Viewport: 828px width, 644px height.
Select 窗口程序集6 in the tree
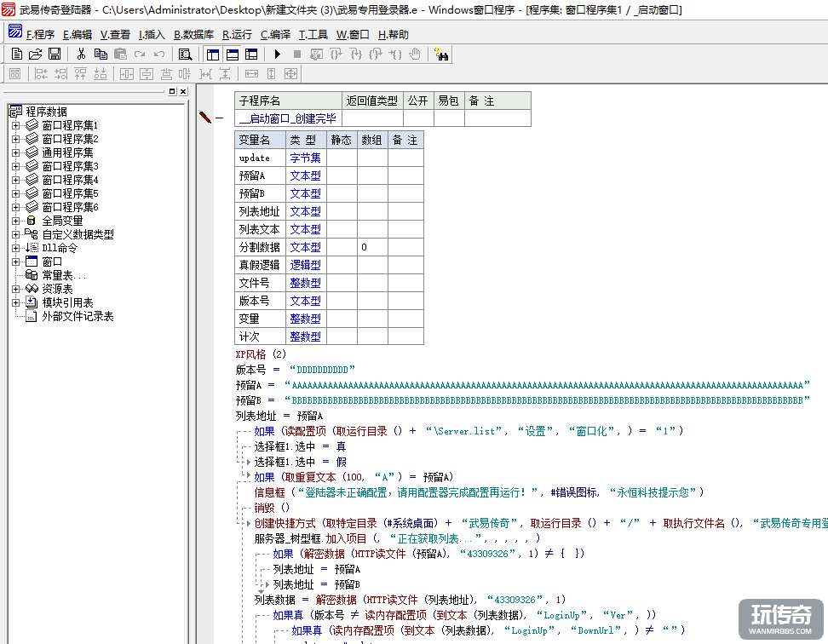coord(70,208)
